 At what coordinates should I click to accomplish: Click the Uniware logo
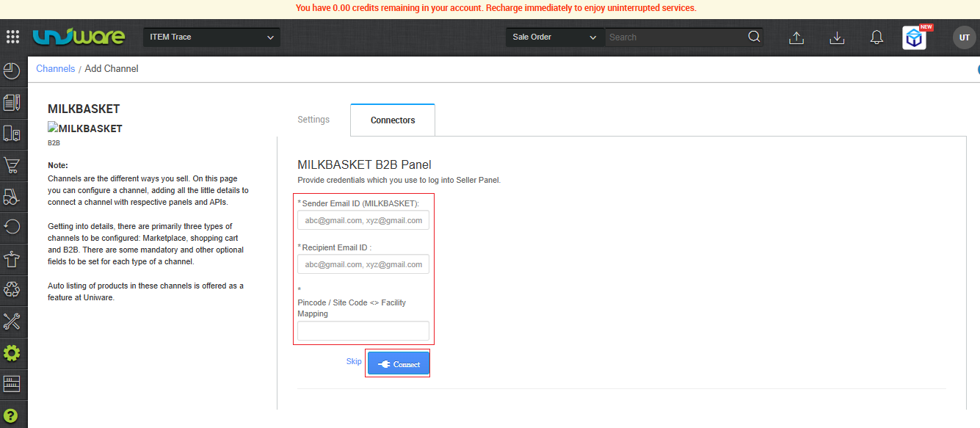(79, 37)
